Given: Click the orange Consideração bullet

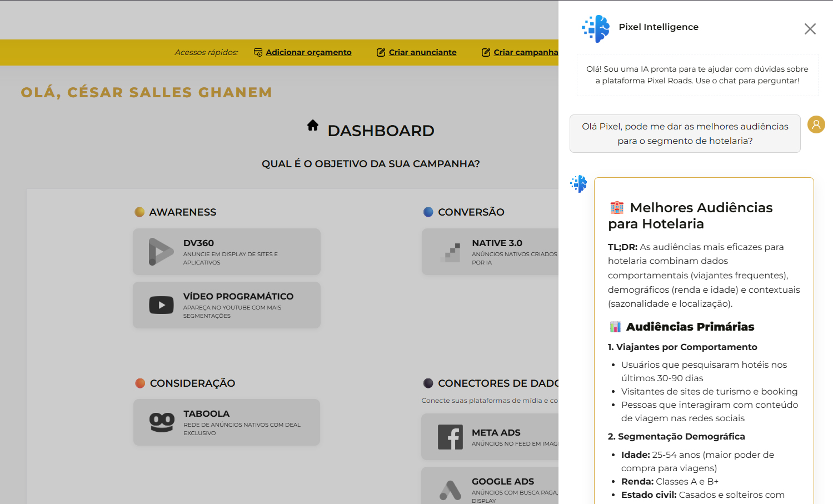Looking at the screenshot, I should (x=140, y=383).
